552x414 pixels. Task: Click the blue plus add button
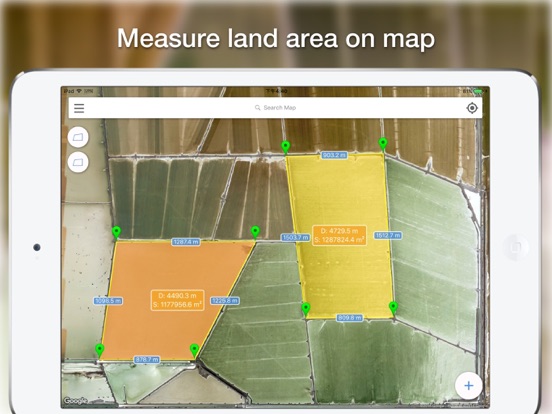coord(469,385)
